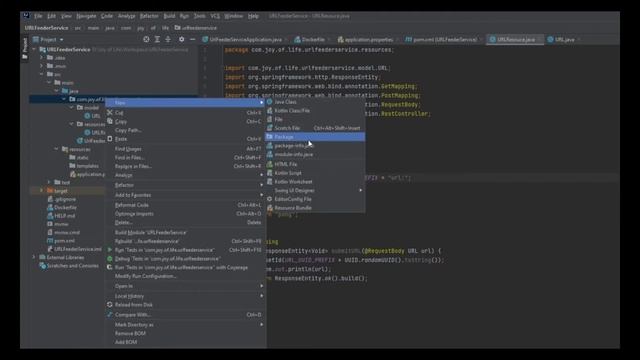Select the templates folder in project tree
640x360 pixels.
click(x=88, y=166)
